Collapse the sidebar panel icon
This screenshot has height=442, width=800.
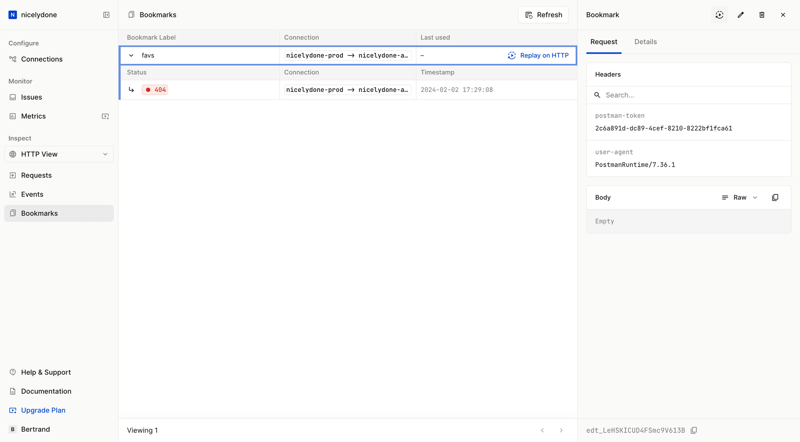pyautogui.click(x=106, y=15)
